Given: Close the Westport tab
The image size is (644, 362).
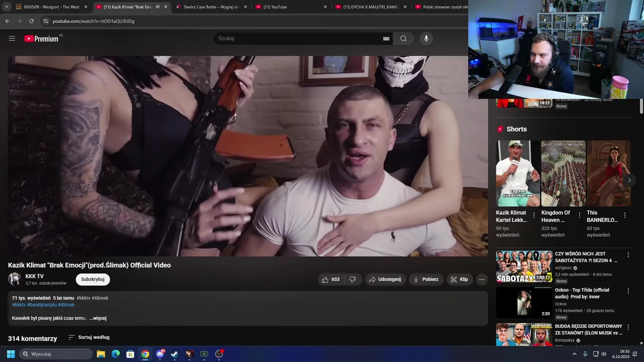Looking at the screenshot, I should click(x=86, y=7).
